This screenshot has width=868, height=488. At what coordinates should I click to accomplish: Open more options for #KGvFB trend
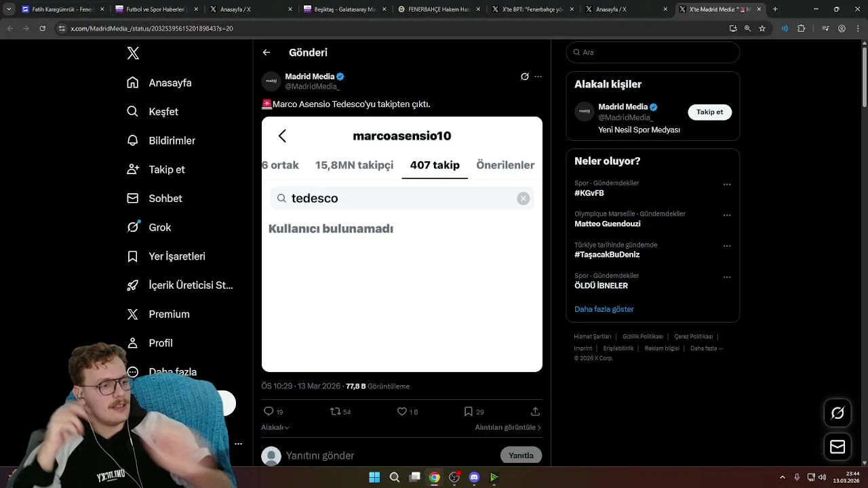727,184
